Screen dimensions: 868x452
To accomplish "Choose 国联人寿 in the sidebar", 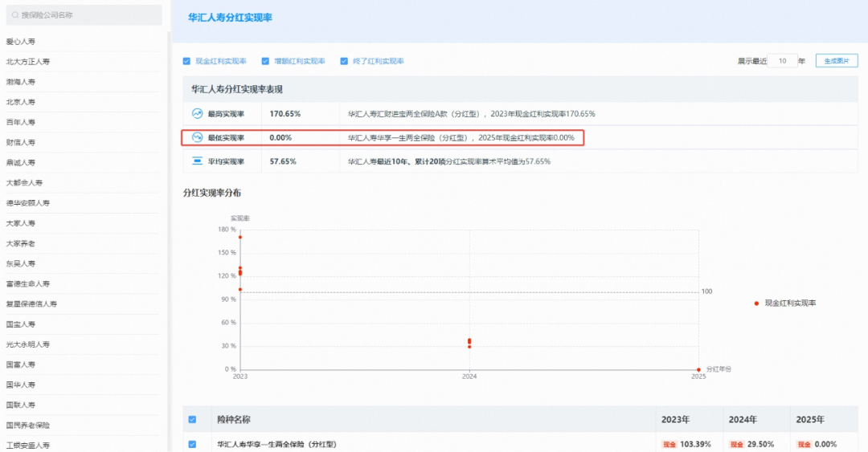I will pos(20,405).
